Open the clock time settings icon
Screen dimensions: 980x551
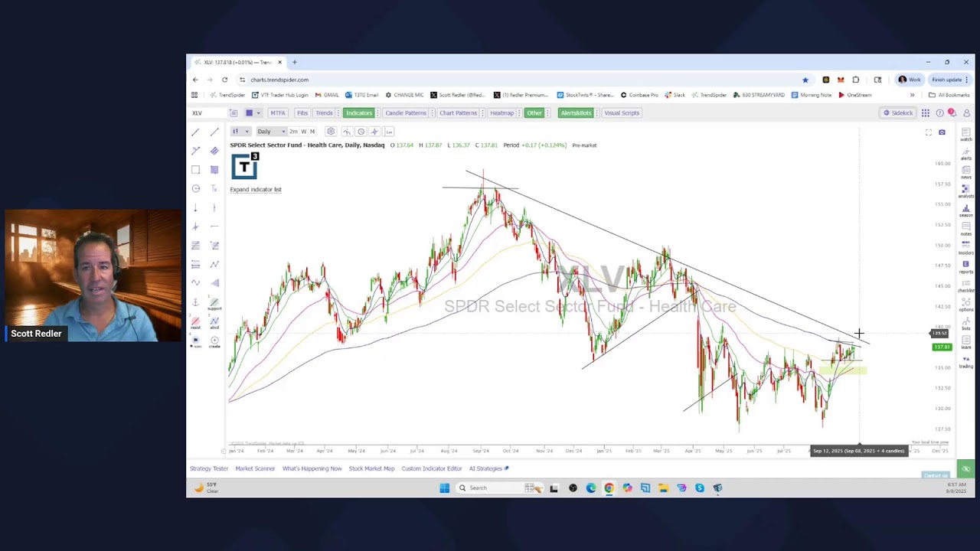coord(361,132)
